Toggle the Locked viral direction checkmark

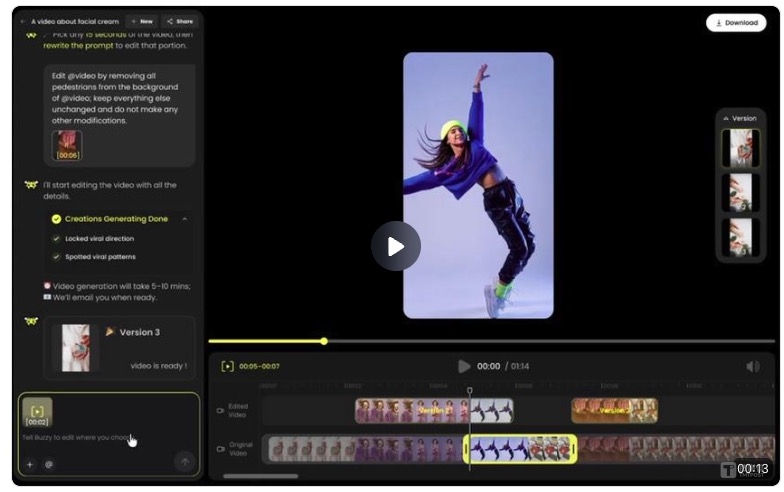click(56, 239)
